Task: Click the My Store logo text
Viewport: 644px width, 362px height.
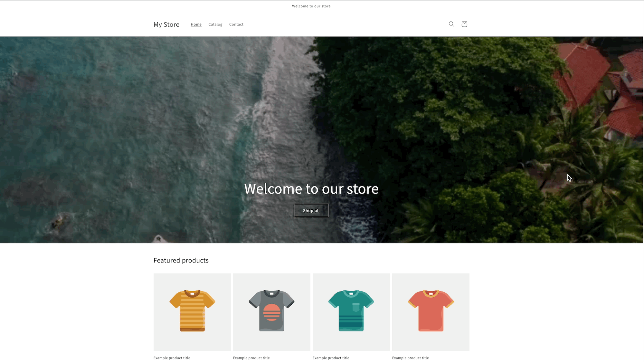Action: coord(166,24)
